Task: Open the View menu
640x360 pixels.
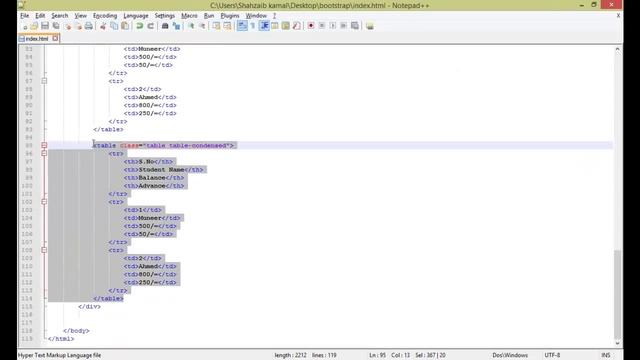Action: point(80,16)
